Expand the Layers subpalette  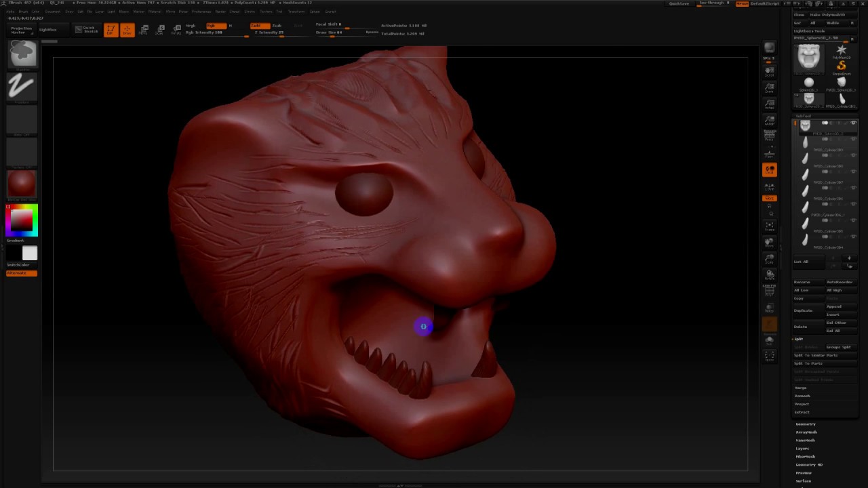coord(802,449)
